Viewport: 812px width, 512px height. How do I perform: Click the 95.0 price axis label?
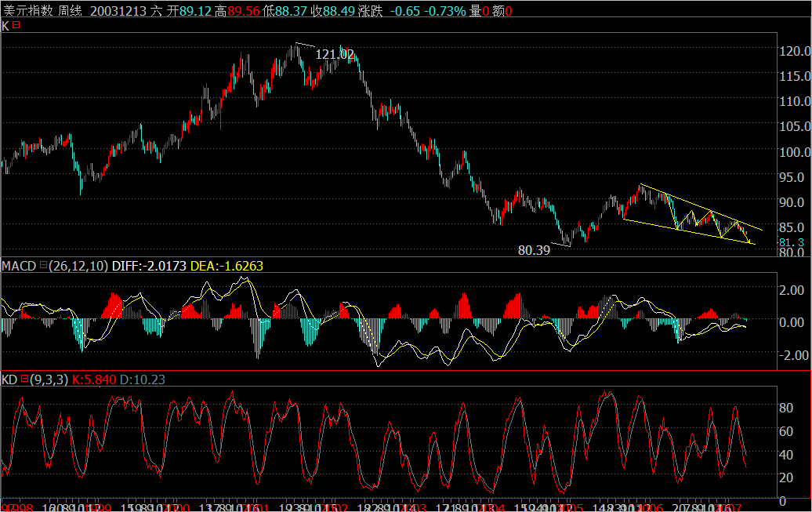(x=792, y=177)
